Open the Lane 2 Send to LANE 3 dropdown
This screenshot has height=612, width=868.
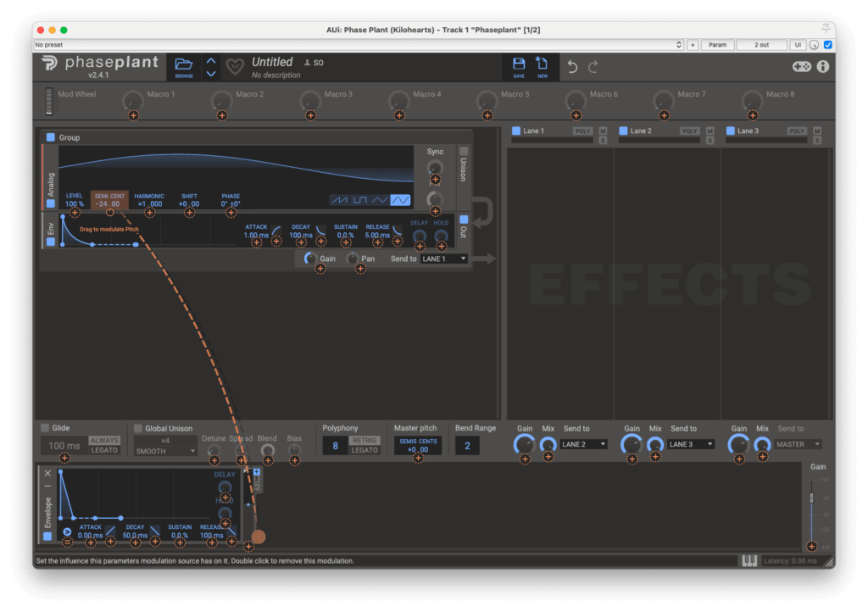[x=691, y=444]
